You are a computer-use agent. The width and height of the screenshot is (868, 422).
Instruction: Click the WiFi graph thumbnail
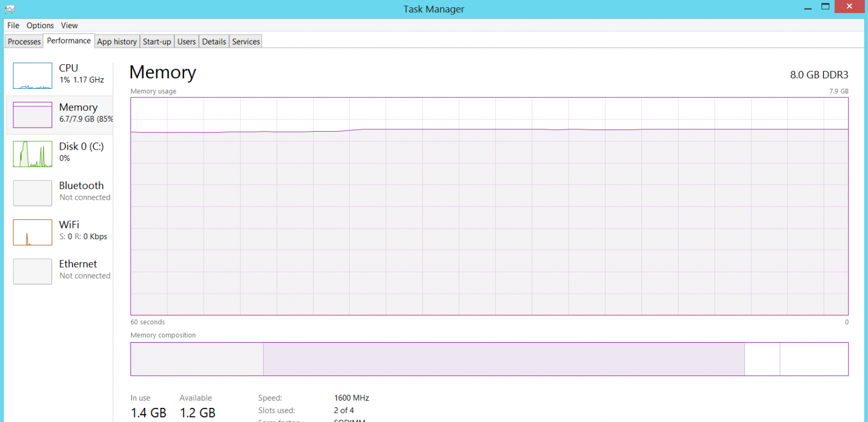point(33,232)
